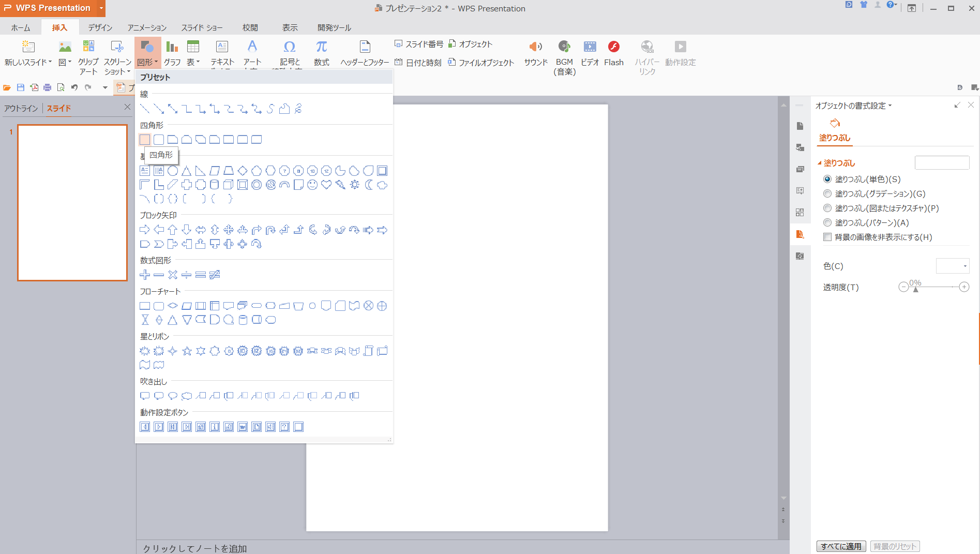This screenshot has height=554, width=980.
Task: Select the up arrow block shape
Action: (x=173, y=230)
